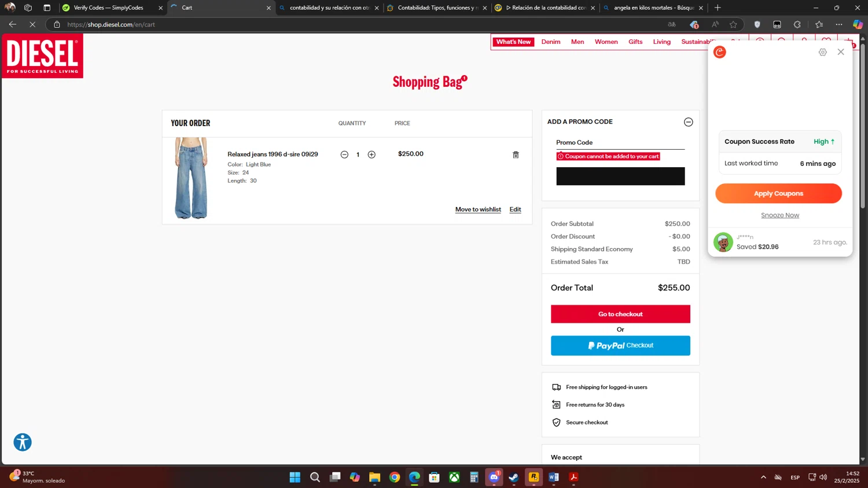868x488 pixels.
Task: Open Calculator from taskbar
Action: pos(474,477)
